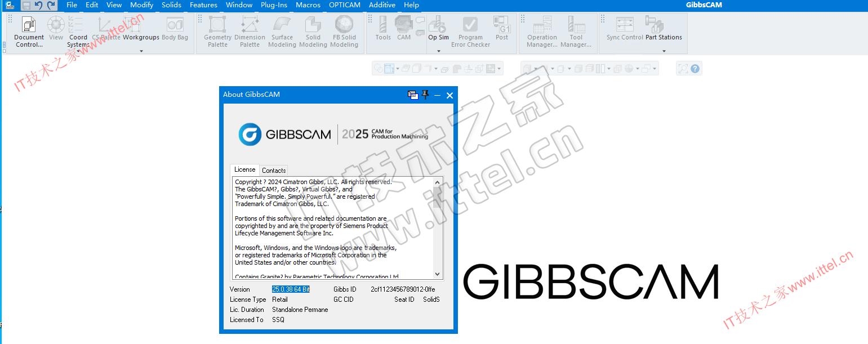This screenshot has height=344, width=868.
Task: Open the View menu
Action: pyautogui.click(x=114, y=5)
